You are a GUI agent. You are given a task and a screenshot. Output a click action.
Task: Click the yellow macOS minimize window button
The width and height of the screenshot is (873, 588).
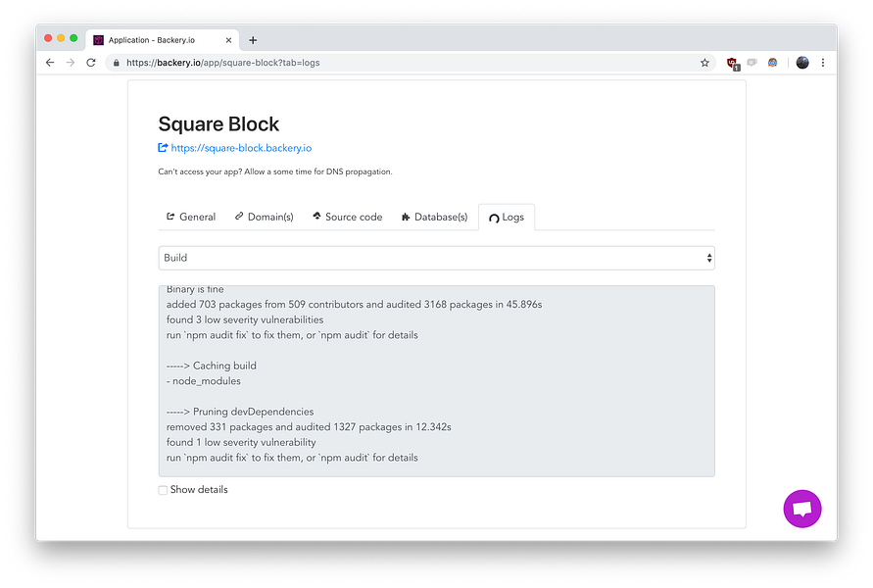pyautogui.click(x=61, y=38)
